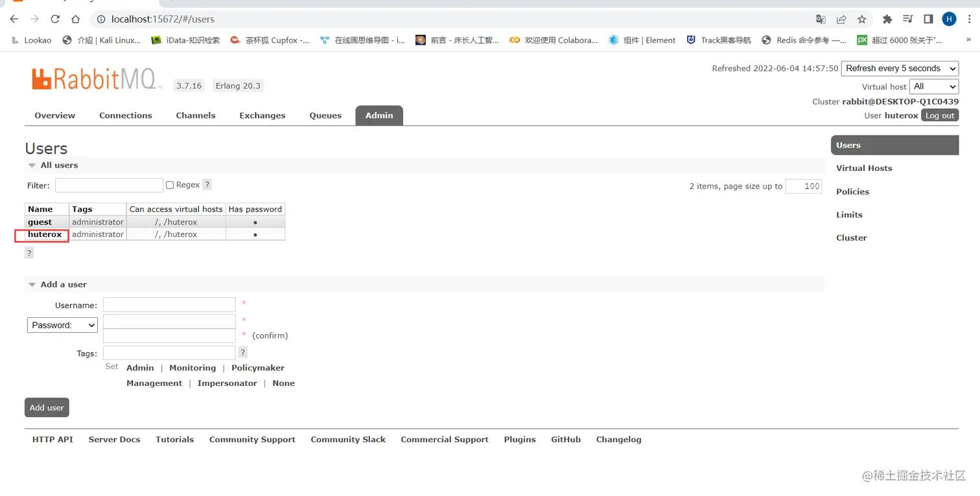Focus the users Filter input field
This screenshot has height=496, width=980.
coord(109,185)
